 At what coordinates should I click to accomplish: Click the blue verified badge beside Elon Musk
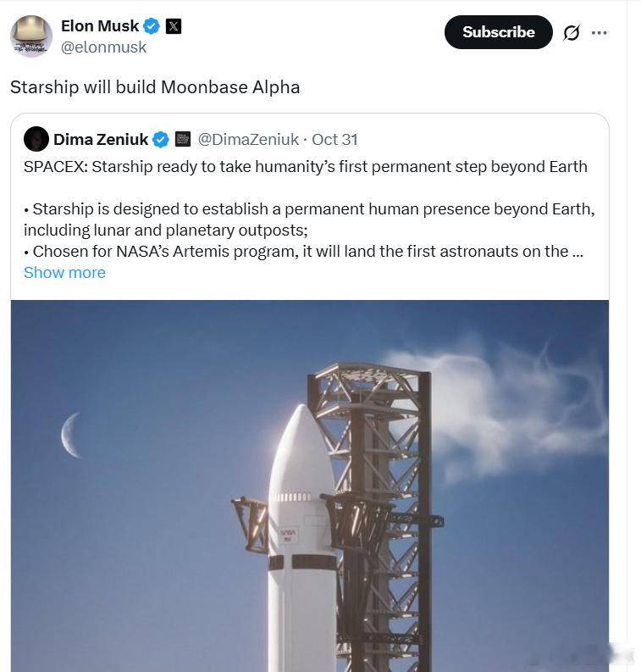(x=152, y=26)
